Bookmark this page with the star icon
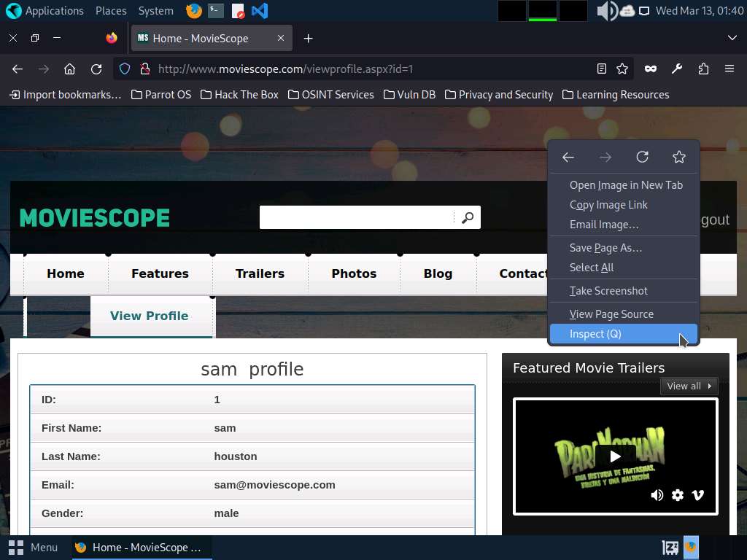This screenshot has width=747, height=560. pyautogui.click(x=622, y=69)
